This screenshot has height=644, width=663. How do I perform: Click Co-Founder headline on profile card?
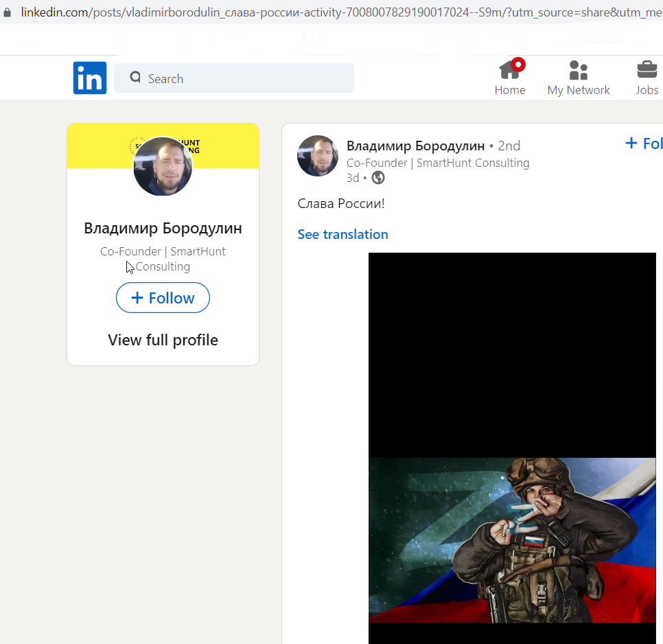point(163,259)
